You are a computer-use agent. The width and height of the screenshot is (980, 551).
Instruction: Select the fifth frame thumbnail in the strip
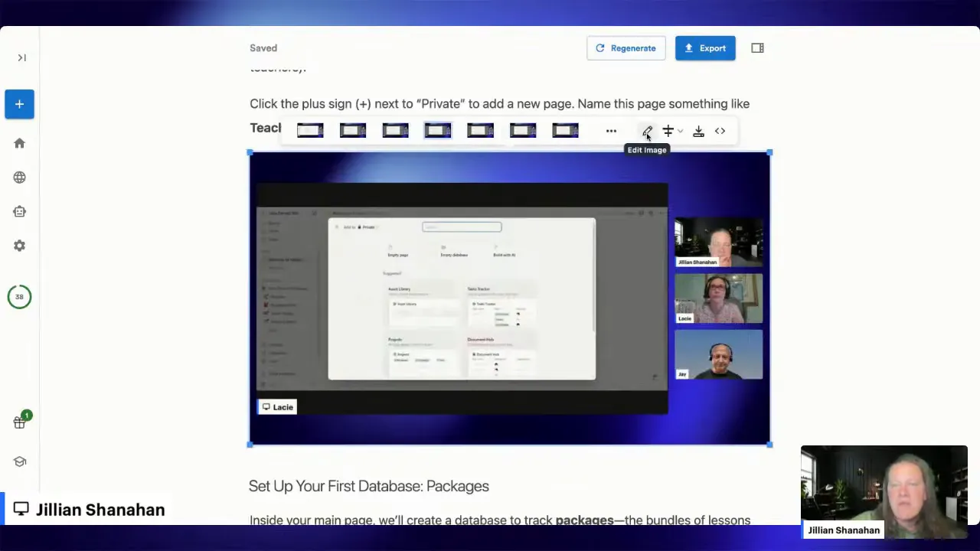click(x=480, y=131)
